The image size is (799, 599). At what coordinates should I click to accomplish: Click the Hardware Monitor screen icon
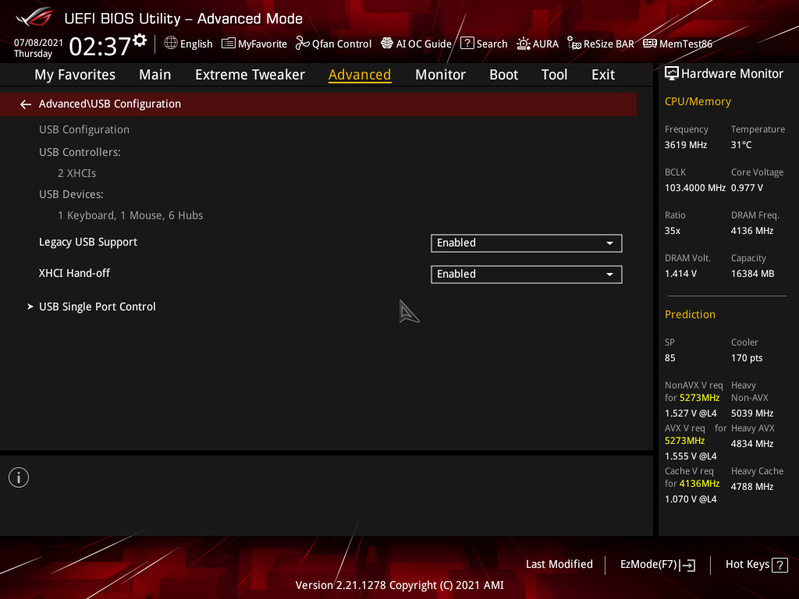coord(672,73)
